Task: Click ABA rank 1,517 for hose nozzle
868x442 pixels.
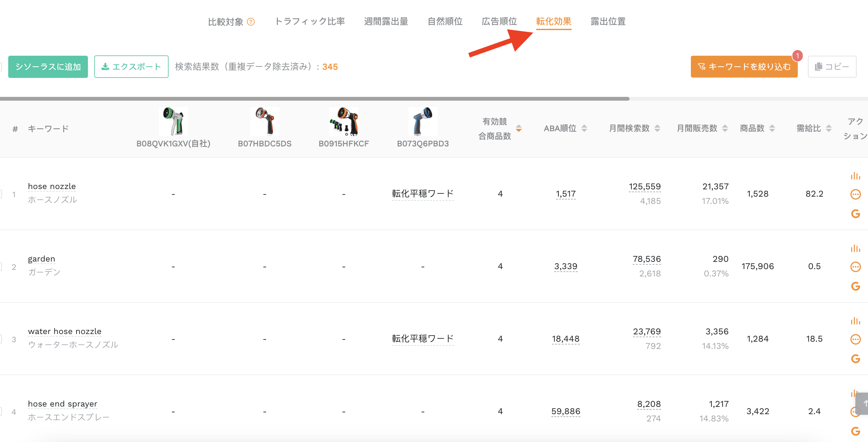Action: (566, 194)
